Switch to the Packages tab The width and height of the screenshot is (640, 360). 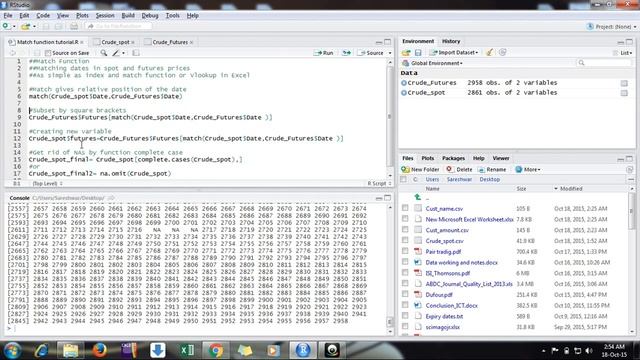click(453, 158)
